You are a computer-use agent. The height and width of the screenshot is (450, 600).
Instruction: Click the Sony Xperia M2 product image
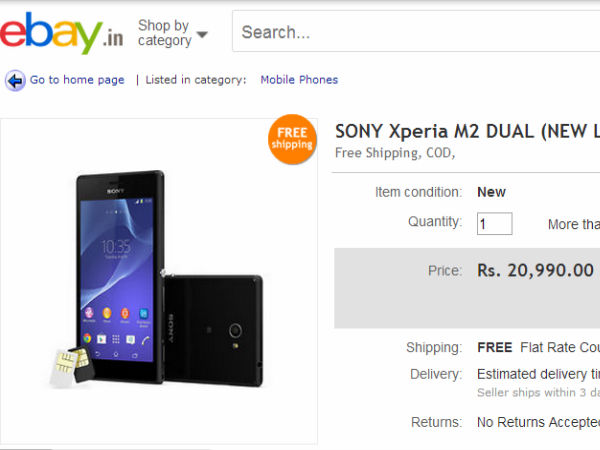click(159, 281)
